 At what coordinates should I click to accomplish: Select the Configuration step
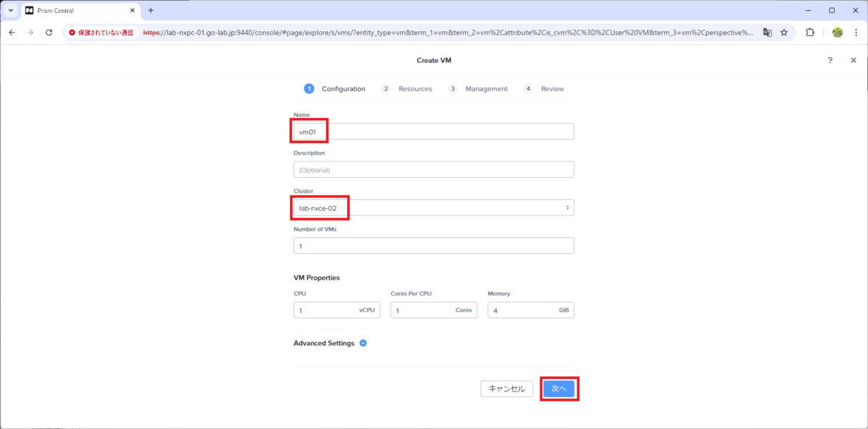point(335,89)
